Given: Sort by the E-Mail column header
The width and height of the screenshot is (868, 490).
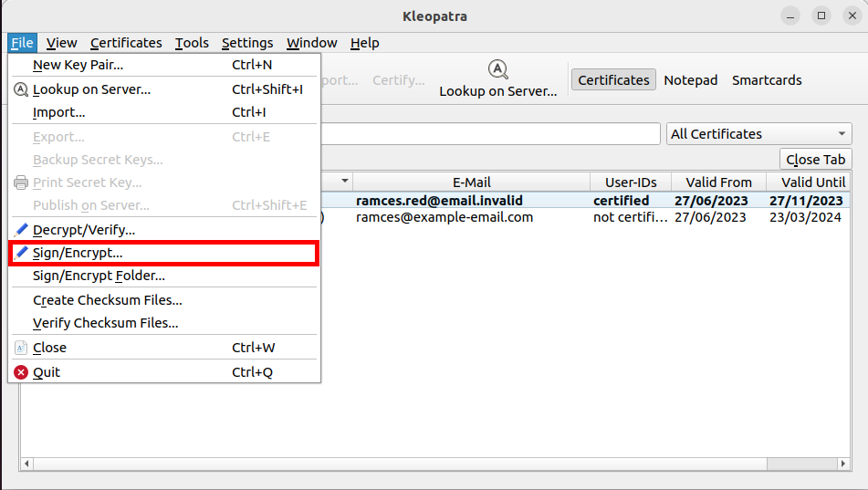Looking at the screenshot, I should click(472, 182).
